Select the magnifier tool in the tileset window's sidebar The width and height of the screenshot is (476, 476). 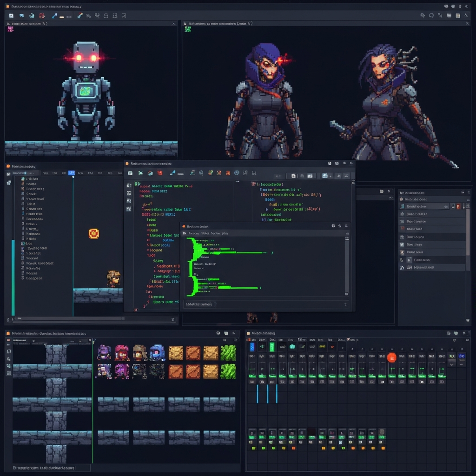coord(8,359)
